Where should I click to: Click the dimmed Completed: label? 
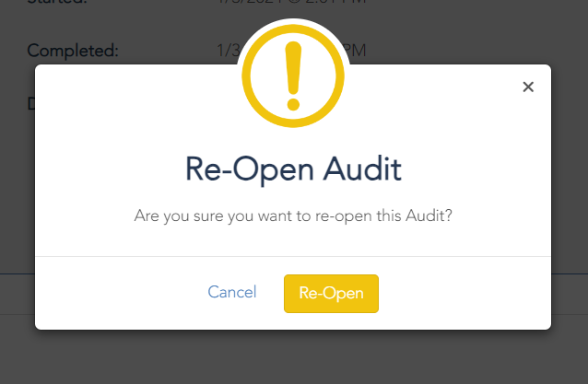73,51
